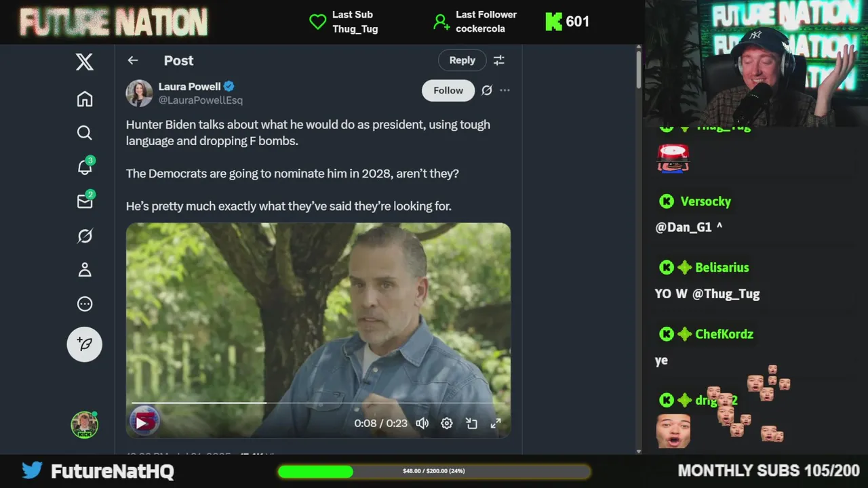Click the Post heading text
The height and width of the screenshot is (488, 868).
tap(178, 60)
